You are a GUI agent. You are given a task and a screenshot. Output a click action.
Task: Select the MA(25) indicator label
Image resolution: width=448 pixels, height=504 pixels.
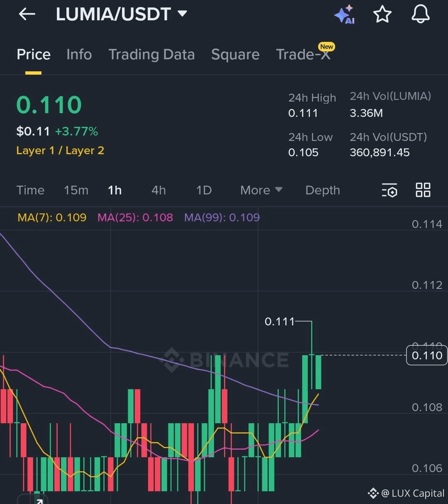point(135,217)
